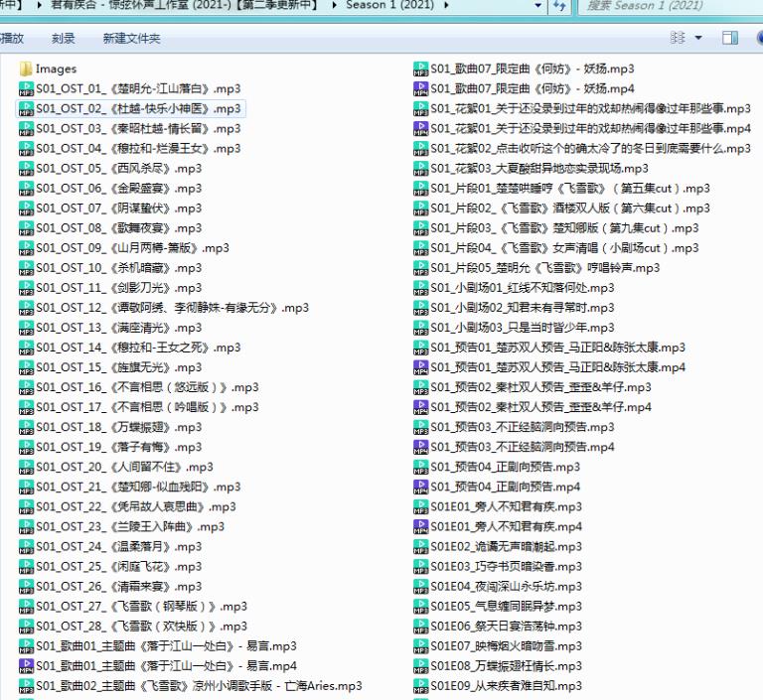Open the view options dropdown arrow
Viewport: 763px width, 700px height.
tap(698, 38)
